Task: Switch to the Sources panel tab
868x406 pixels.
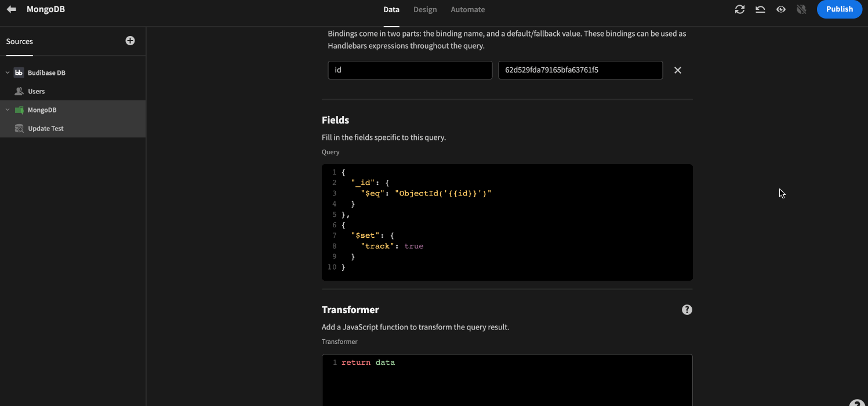Action: click(x=19, y=41)
